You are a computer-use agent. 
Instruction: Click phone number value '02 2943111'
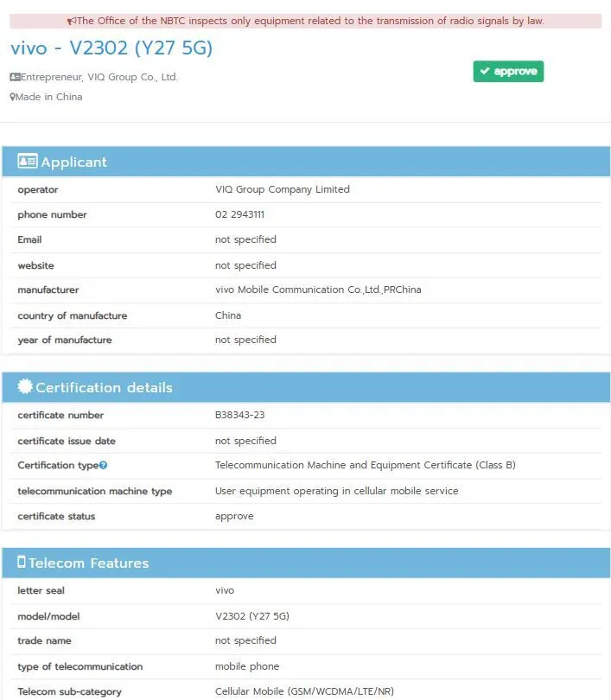(x=239, y=214)
